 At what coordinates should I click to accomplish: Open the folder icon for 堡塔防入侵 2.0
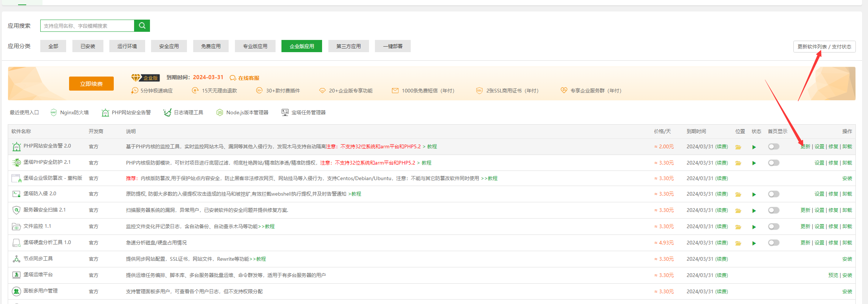tap(738, 194)
